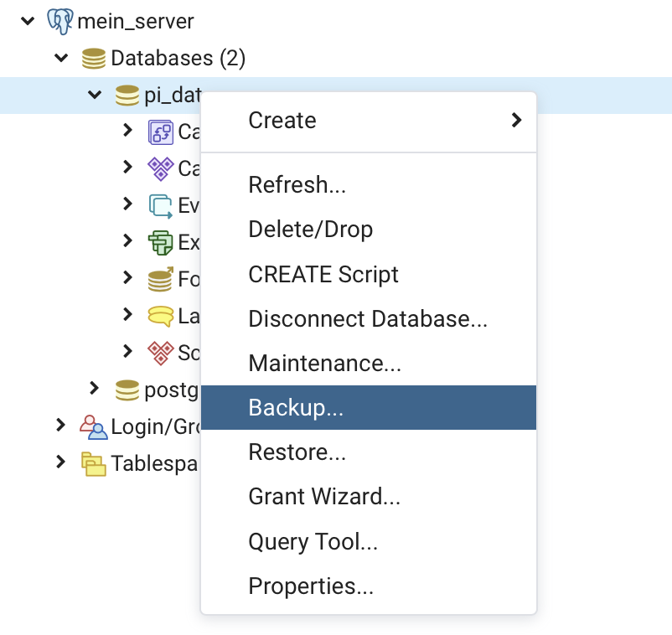
Task: Open Properties... menu entry
Action: pos(369,586)
